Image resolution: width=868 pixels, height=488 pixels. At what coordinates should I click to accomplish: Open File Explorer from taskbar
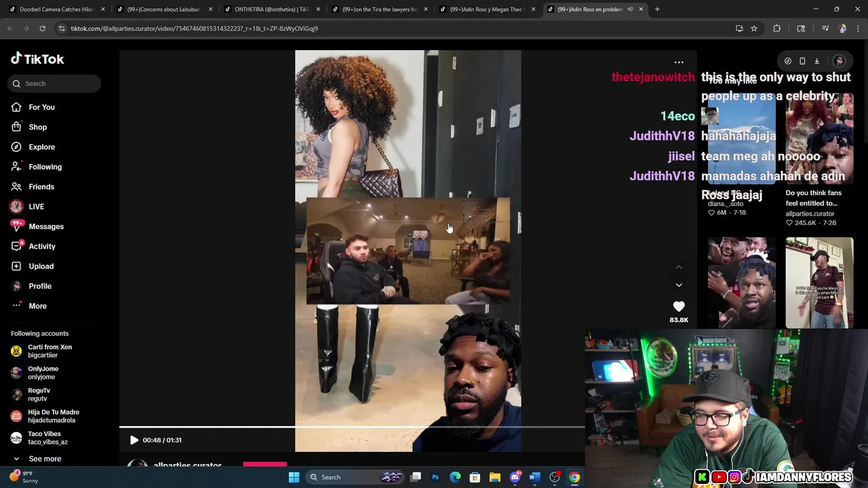click(x=495, y=477)
